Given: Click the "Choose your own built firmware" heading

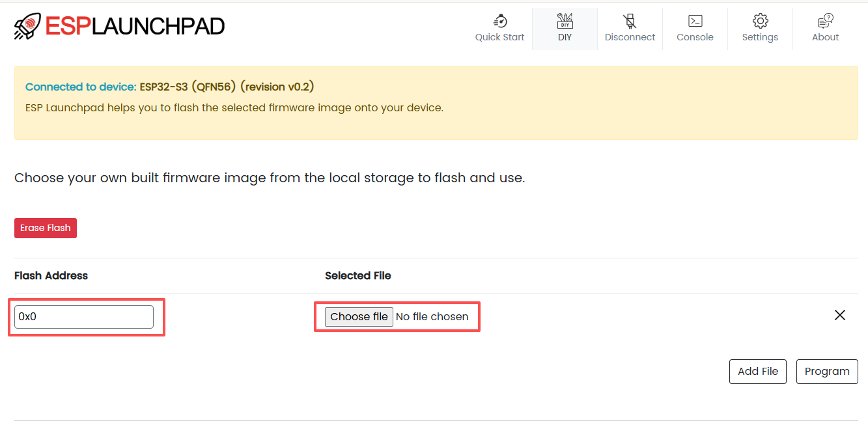Looking at the screenshot, I should (270, 178).
